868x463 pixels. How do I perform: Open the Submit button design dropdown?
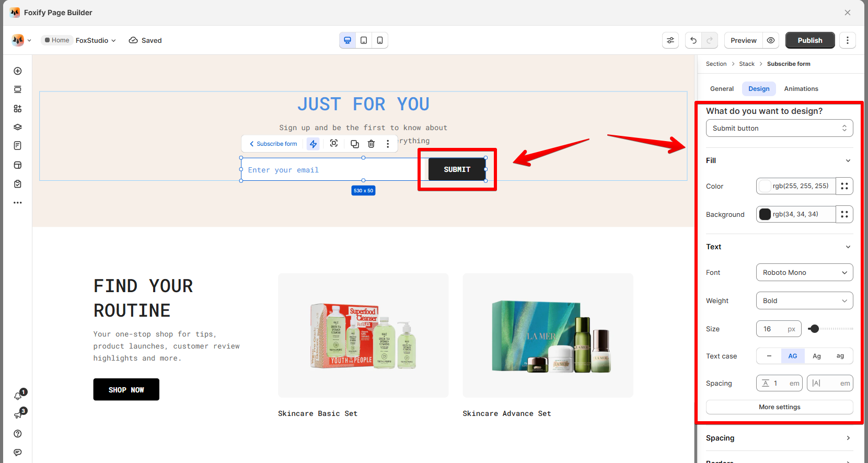[x=779, y=128]
